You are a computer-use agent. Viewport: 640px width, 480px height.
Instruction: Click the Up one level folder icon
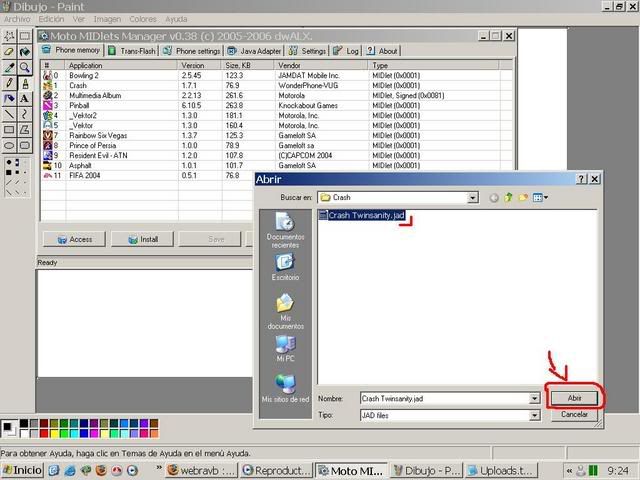pos(508,198)
